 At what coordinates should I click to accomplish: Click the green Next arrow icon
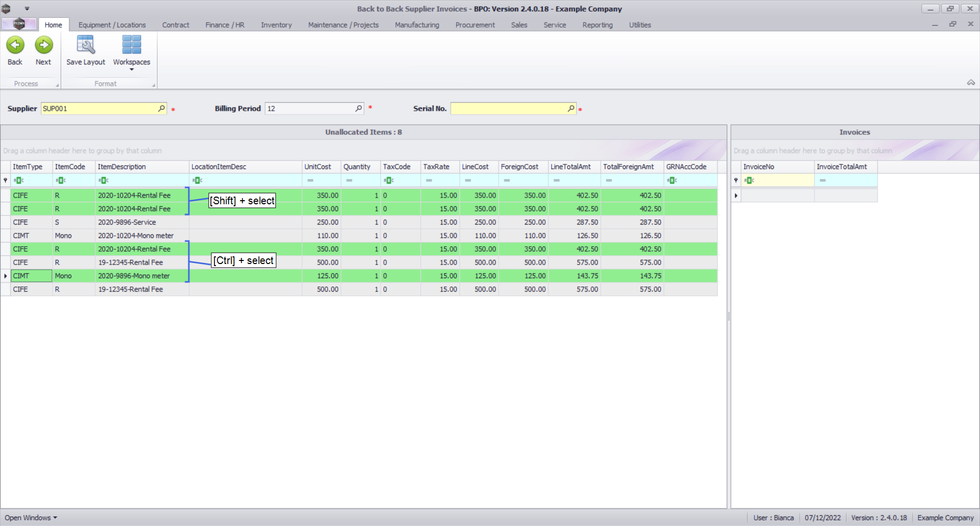point(43,45)
